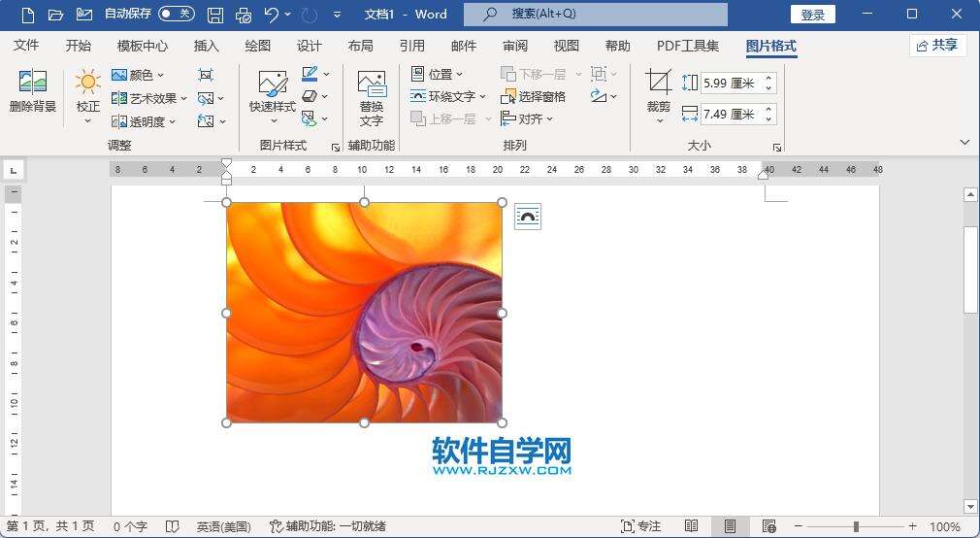Viewport: 980px width, 538px height.
Task: Switch to the Layout (布局) tab
Action: point(360,46)
